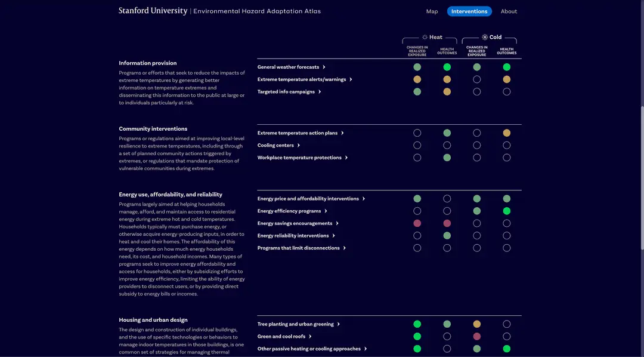Image resolution: width=644 pixels, height=357 pixels.
Task: Click the Cold column group label
Action: pyautogui.click(x=496, y=37)
